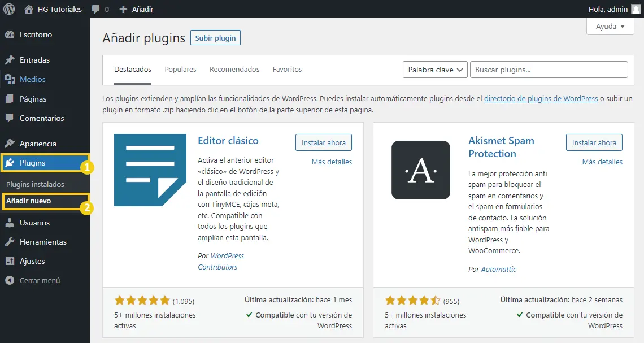
Task: Open Más detalles for Akismet Spam Protection
Action: pyautogui.click(x=602, y=162)
